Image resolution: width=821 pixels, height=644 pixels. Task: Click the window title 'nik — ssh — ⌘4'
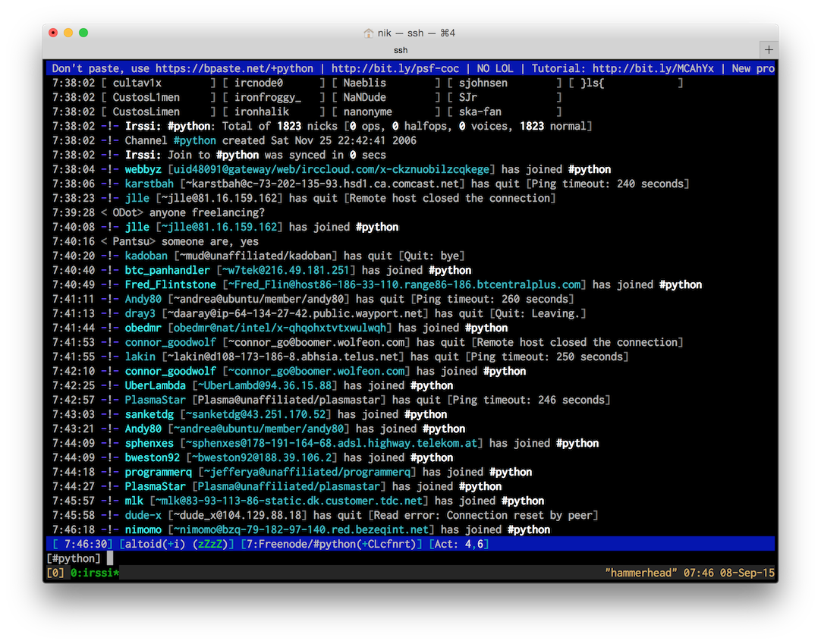[x=416, y=33]
